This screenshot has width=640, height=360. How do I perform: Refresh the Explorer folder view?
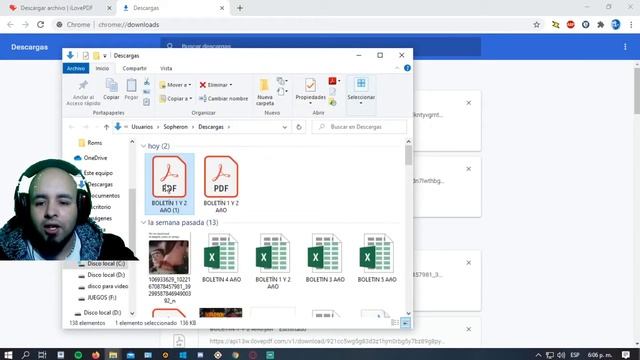click(299, 127)
